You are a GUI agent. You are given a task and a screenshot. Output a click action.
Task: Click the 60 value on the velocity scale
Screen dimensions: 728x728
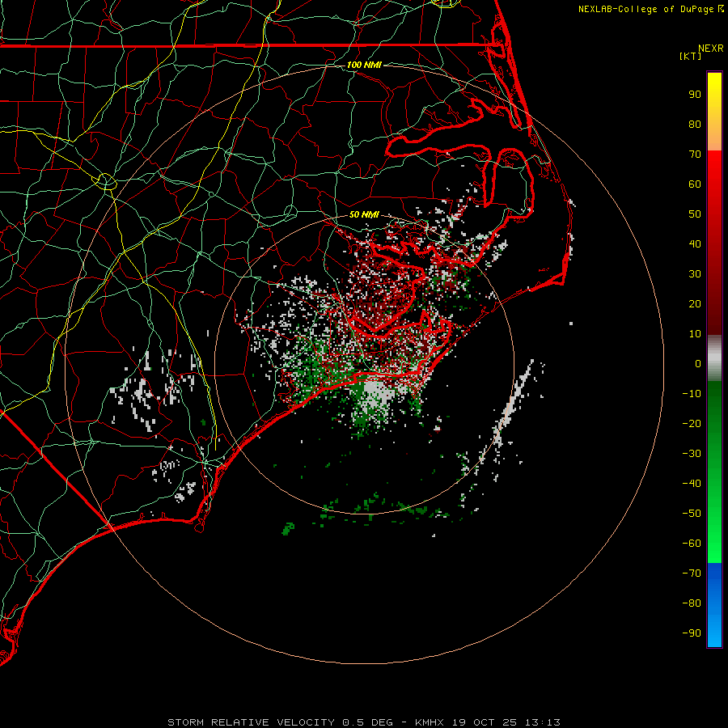point(695,184)
